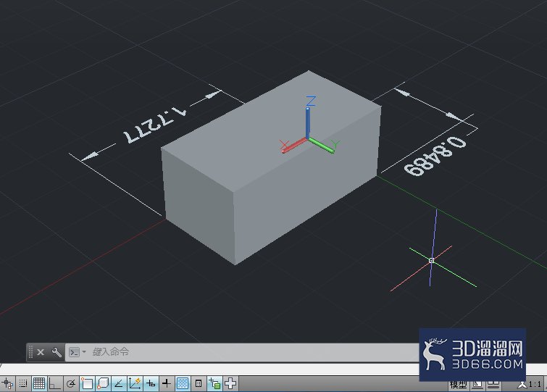Image resolution: width=547 pixels, height=392 pixels.
Task: Toggle Transparency display icon
Action: tap(183, 383)
